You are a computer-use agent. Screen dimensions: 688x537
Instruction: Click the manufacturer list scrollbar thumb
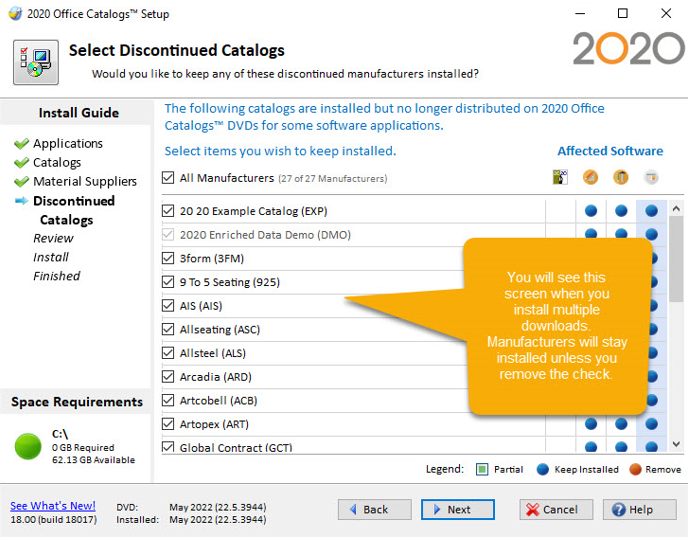[676, 259]
